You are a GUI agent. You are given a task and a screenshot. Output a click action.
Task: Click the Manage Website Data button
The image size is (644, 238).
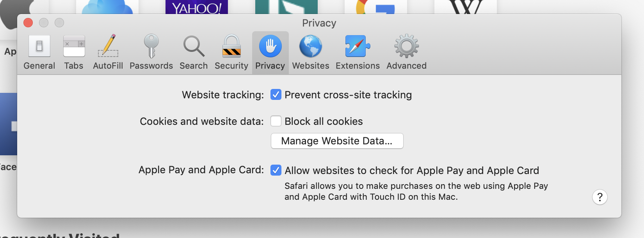coord(337,141)
